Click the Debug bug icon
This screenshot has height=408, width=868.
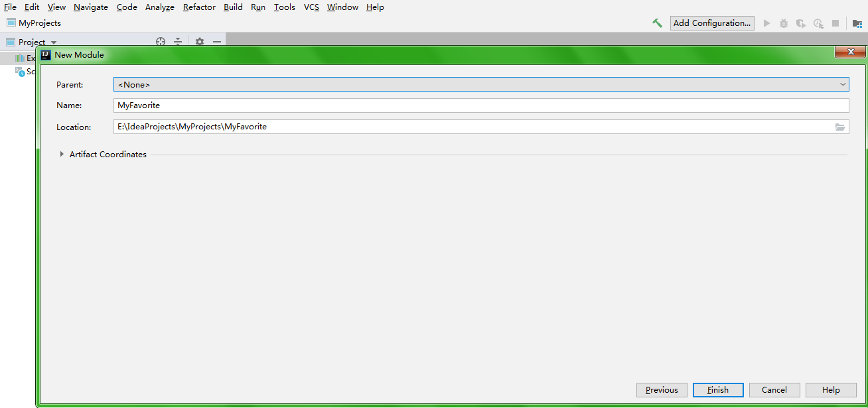[784, 23]
